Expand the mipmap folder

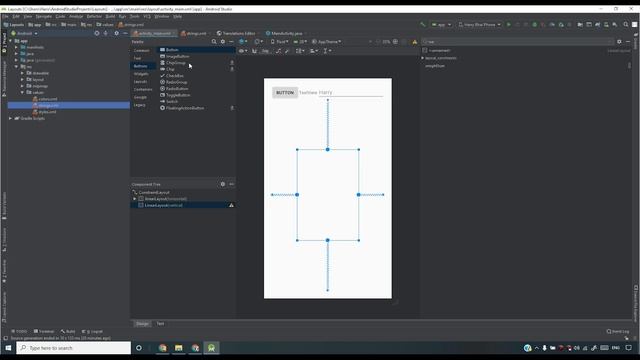pyautogui.click(x=22, y=86)
